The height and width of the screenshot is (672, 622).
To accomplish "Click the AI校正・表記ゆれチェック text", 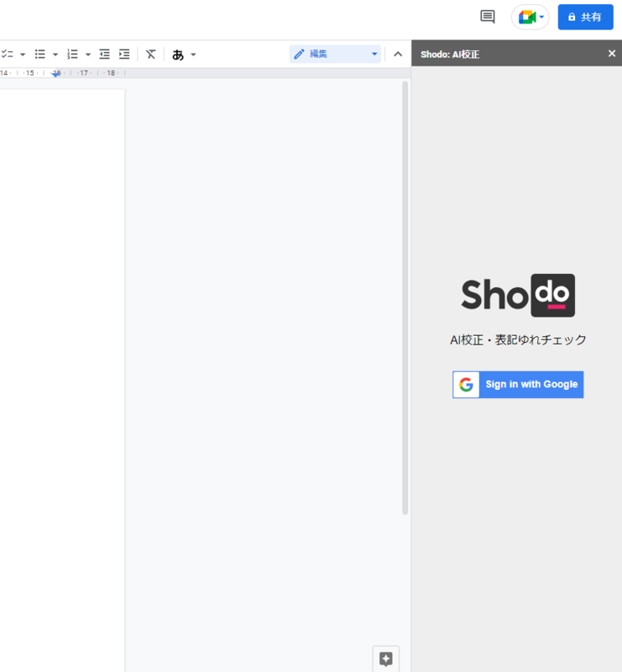I will pos(518,340).
